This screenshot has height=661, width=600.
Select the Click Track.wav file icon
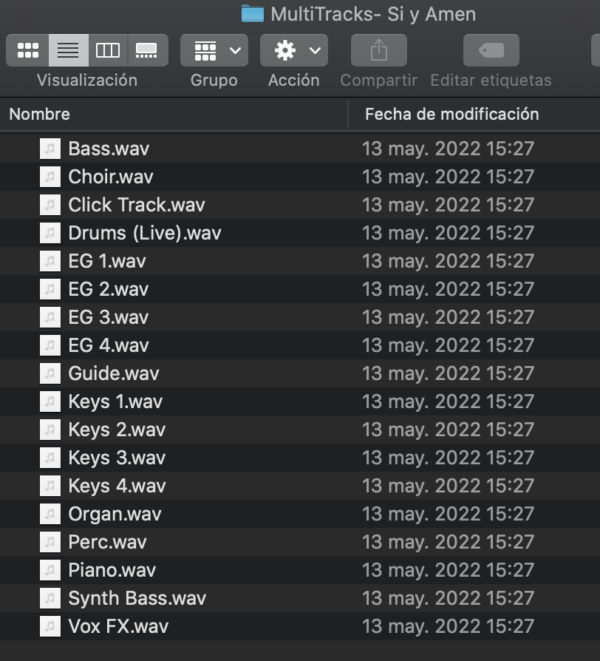click(x=50, y=205)
